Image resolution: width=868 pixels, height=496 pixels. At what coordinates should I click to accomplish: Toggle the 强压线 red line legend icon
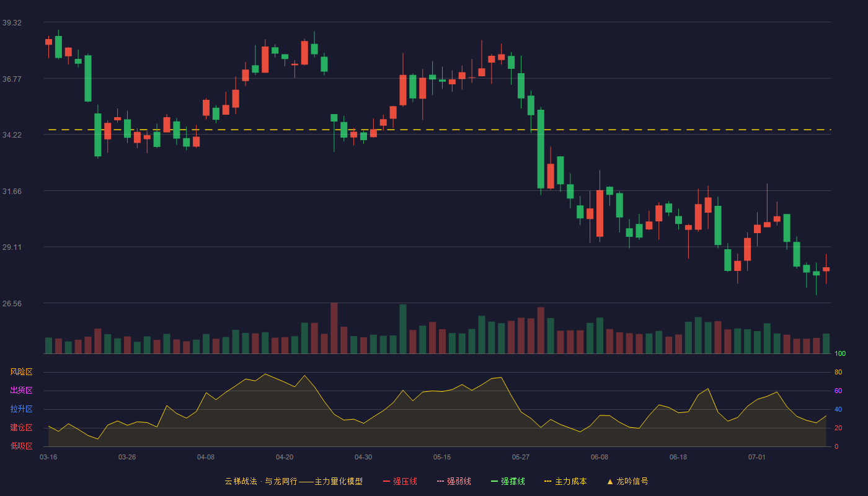[386, 481]
